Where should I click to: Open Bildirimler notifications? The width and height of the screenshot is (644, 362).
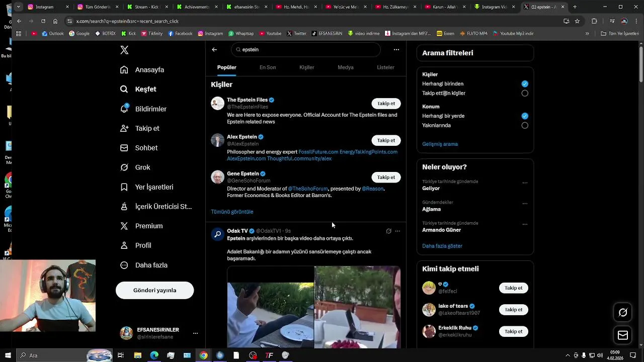[x=143, y=109]
